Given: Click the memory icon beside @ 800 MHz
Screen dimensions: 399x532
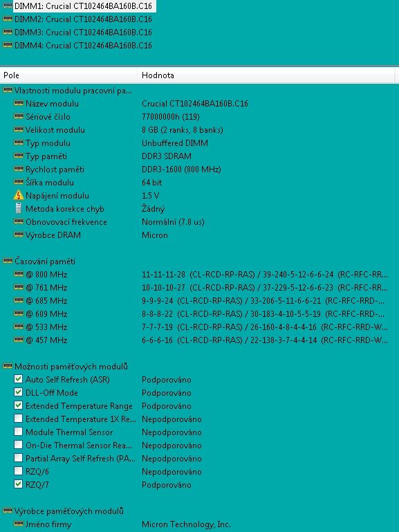Looking at the screenshot, I should (19, 274).
